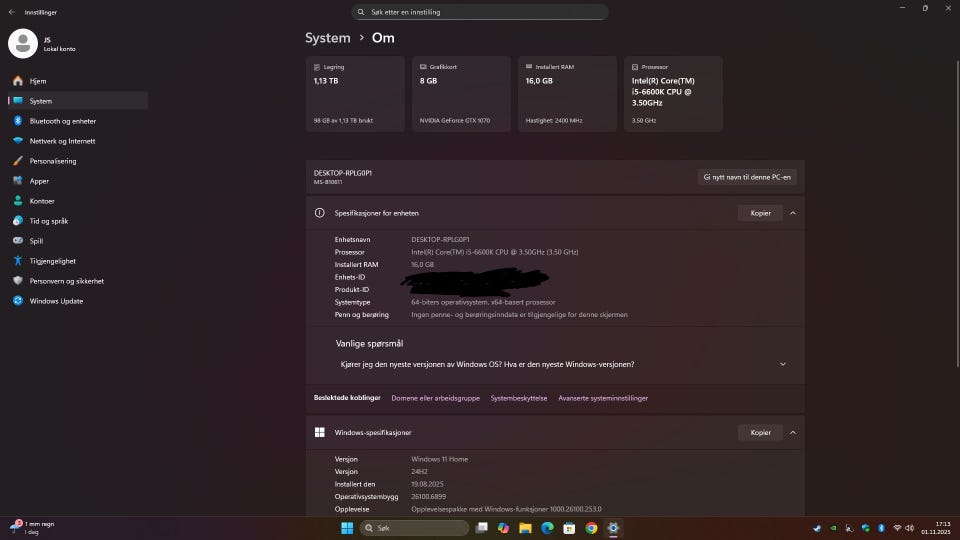Click the info icon beside Spesifikasjoner for enheten

(320, 213)
